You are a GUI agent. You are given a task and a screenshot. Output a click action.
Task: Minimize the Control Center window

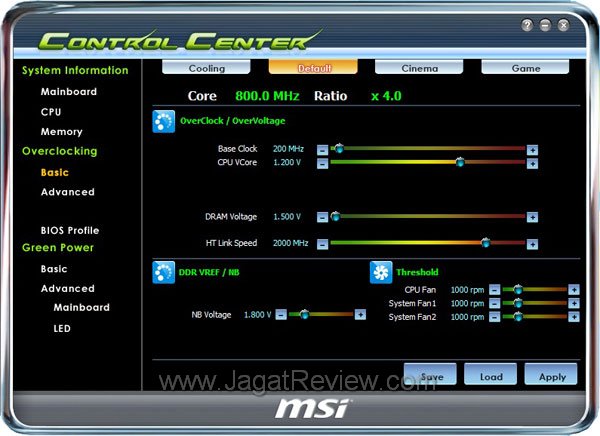click(545, 25)
